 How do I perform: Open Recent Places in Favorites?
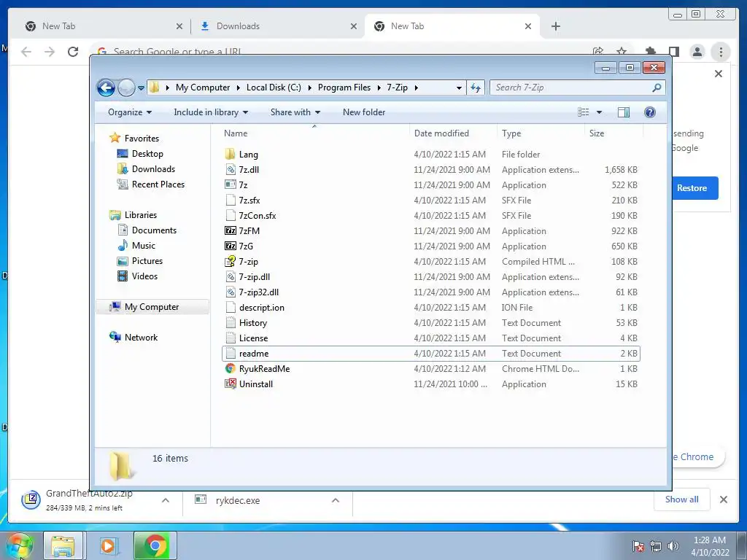tap(158, 184)
